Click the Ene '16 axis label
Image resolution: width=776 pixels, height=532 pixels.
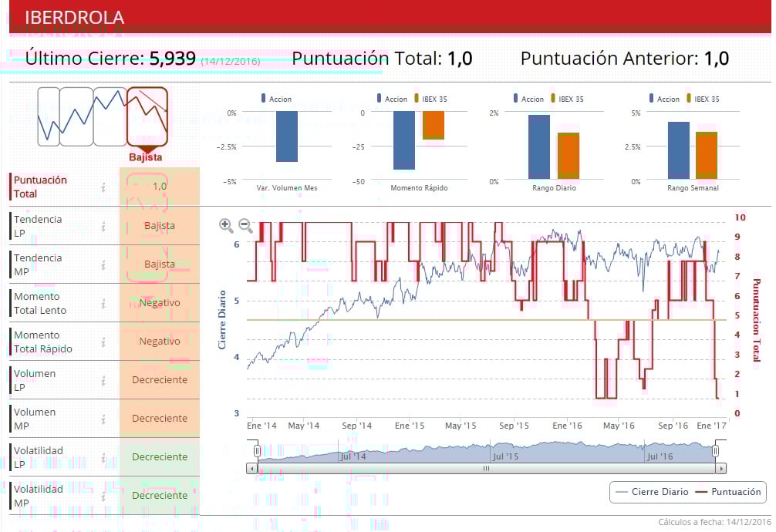click(567, 426)
